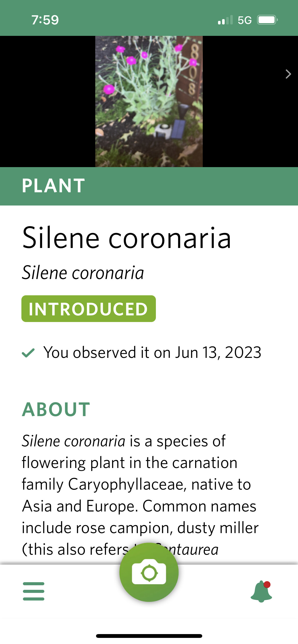
Task: Tap the large Silene coronaria title
Action: (x=127, y=238)
